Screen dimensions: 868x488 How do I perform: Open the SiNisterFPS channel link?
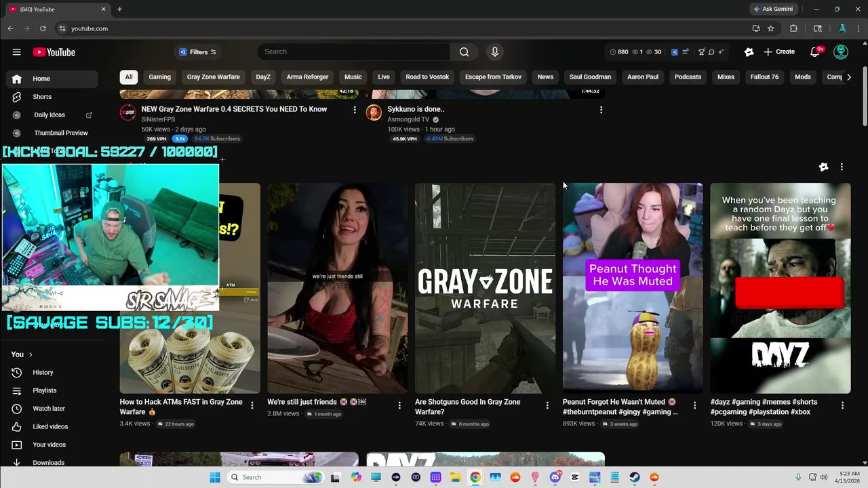[x=158, y=119]
